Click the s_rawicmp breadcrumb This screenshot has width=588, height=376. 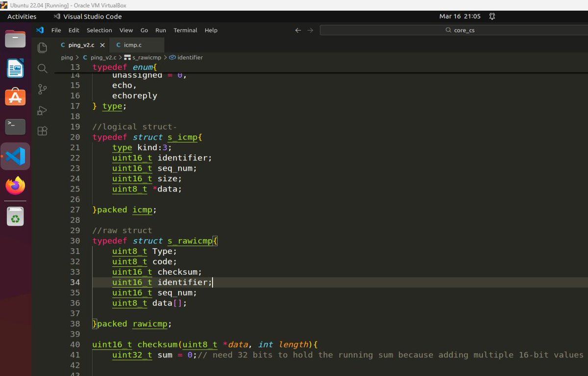(143, 57)
